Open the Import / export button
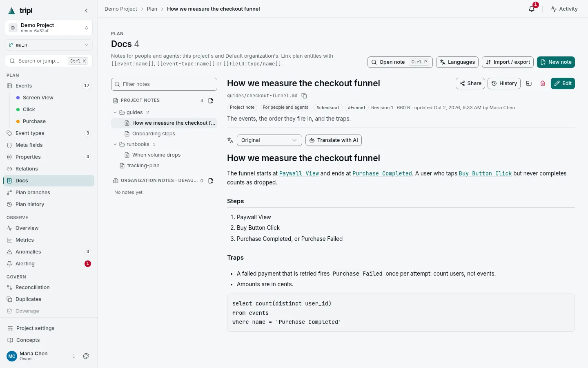Screen dimensions: 588x368 [x=508, y=62]
